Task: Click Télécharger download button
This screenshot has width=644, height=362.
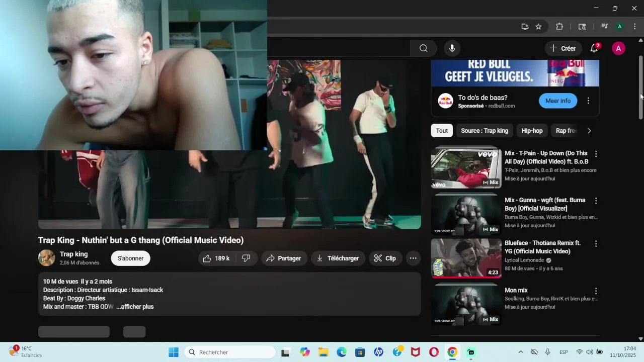Action: [338, 258]
